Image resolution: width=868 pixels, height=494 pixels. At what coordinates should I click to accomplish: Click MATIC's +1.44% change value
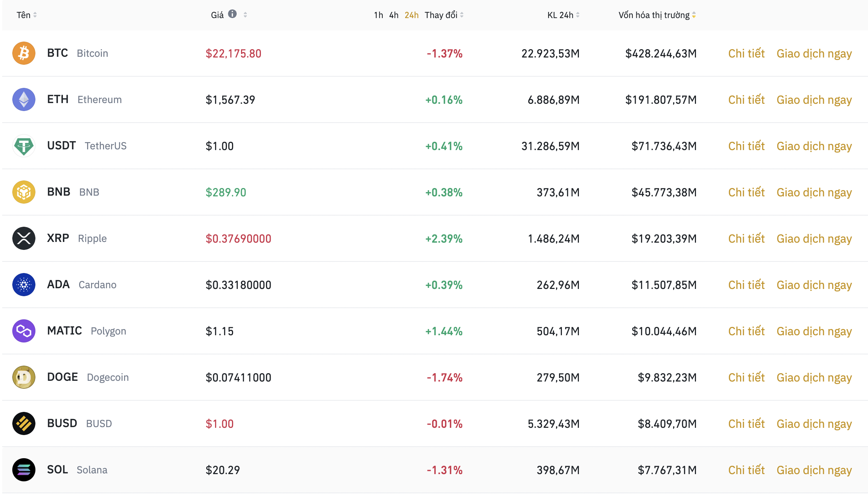coord(444,331)
